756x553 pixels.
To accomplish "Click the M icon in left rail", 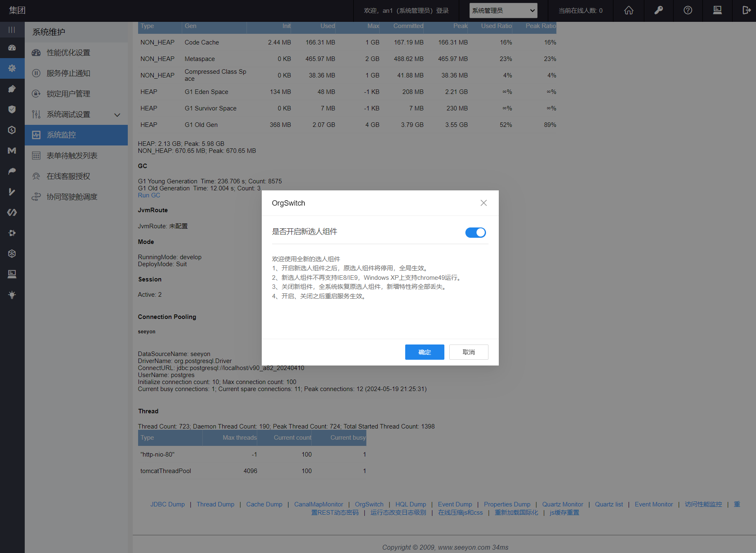I will click(x=12, y=150).
